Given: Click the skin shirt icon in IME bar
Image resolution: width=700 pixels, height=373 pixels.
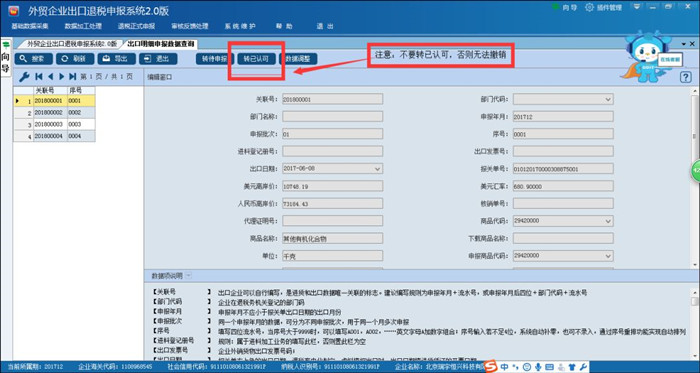Looking at the screenshot, I should [x=573, y=367].
